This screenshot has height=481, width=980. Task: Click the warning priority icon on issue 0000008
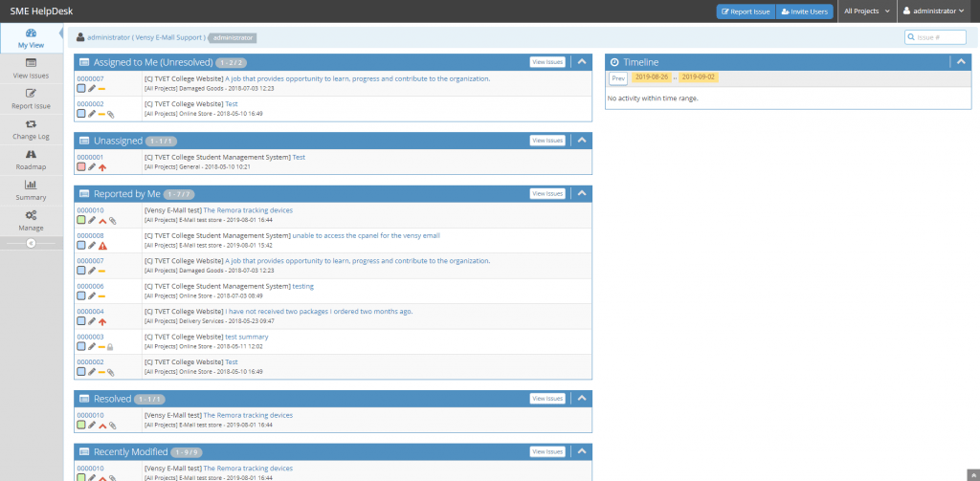102,246
